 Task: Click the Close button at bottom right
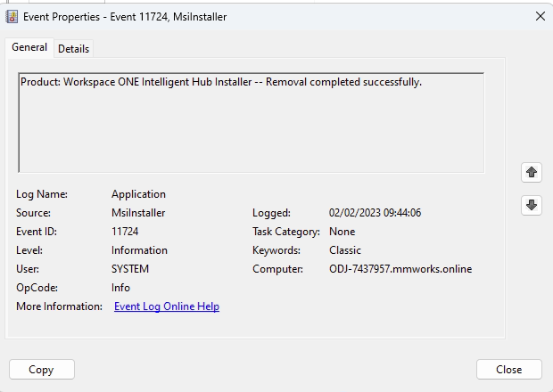point(508,369)
